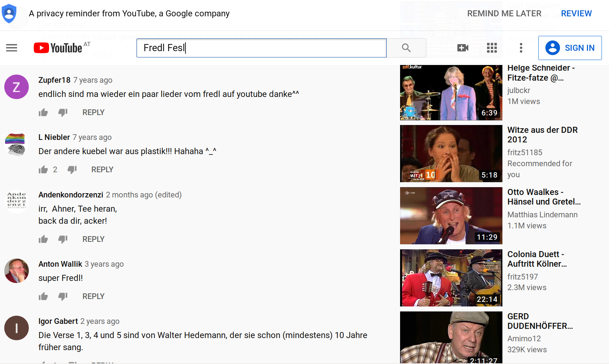Focus the search field containing Fredl Fesl
Viewport: 609px width, 364px height.
(x=261, y=48)
